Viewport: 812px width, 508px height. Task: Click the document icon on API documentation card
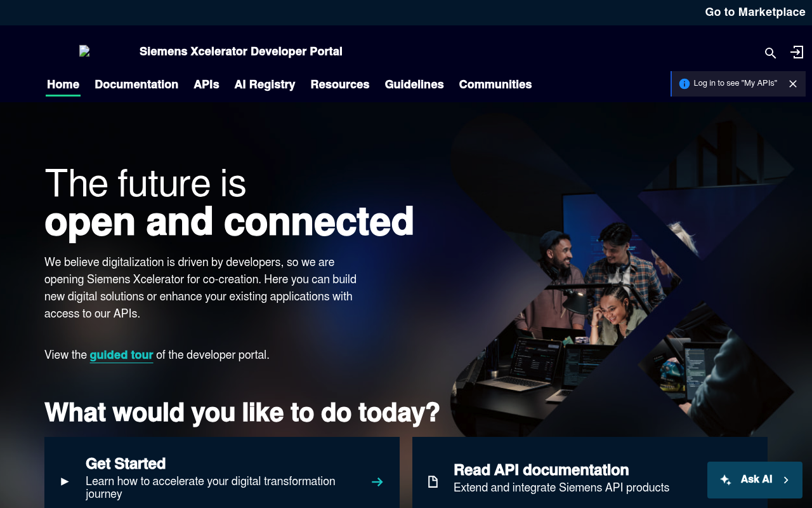(x=433, y=481)
